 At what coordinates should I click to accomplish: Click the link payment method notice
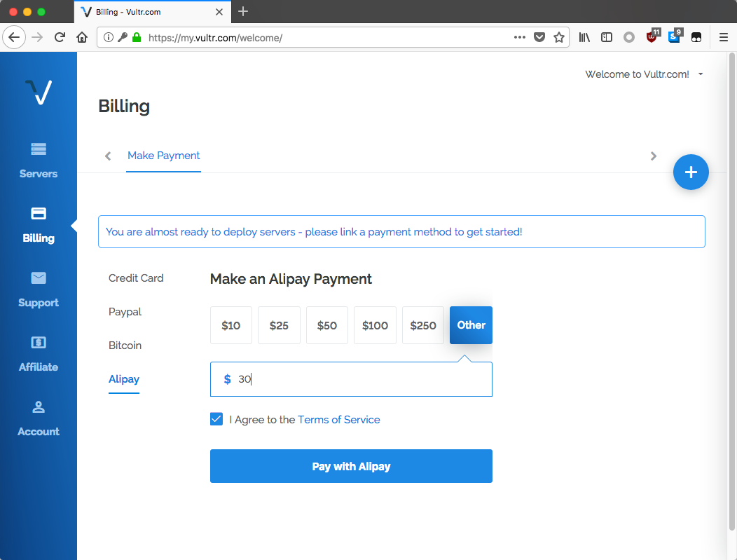tap(401, 232)
